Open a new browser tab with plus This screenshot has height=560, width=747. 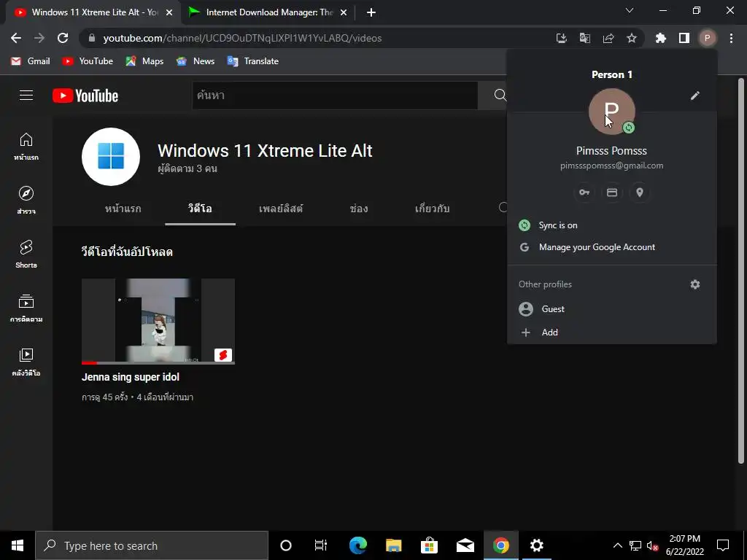tap(371, 12)
